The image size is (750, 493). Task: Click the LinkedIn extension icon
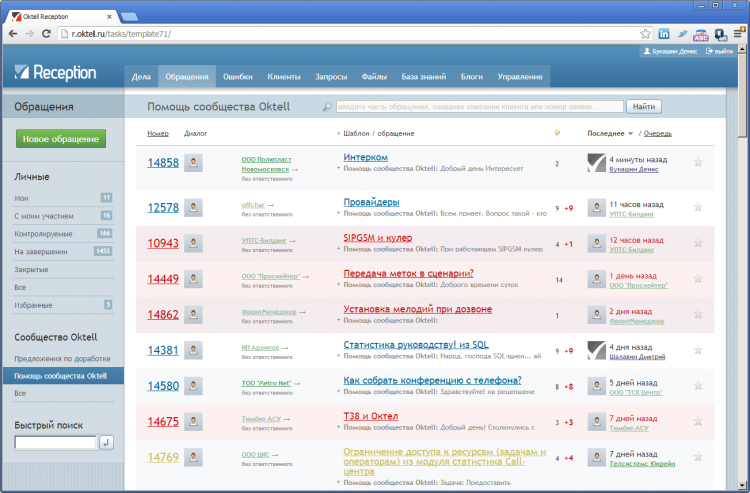pos(664,33)
